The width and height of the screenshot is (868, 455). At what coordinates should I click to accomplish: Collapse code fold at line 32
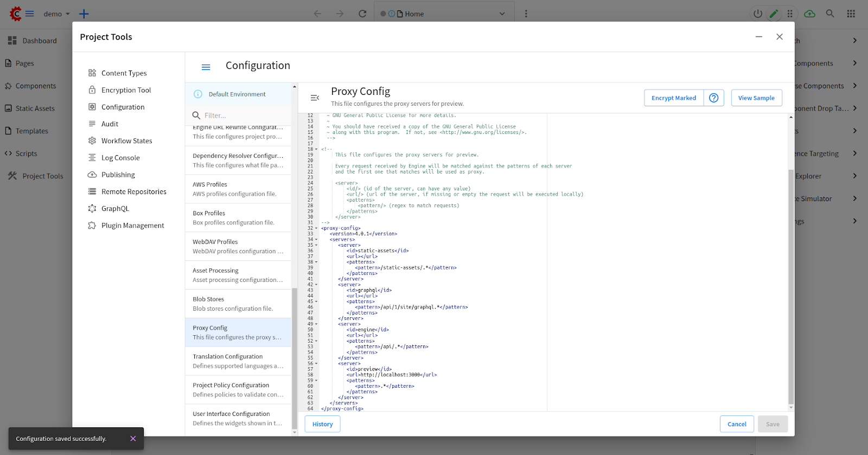317,228
